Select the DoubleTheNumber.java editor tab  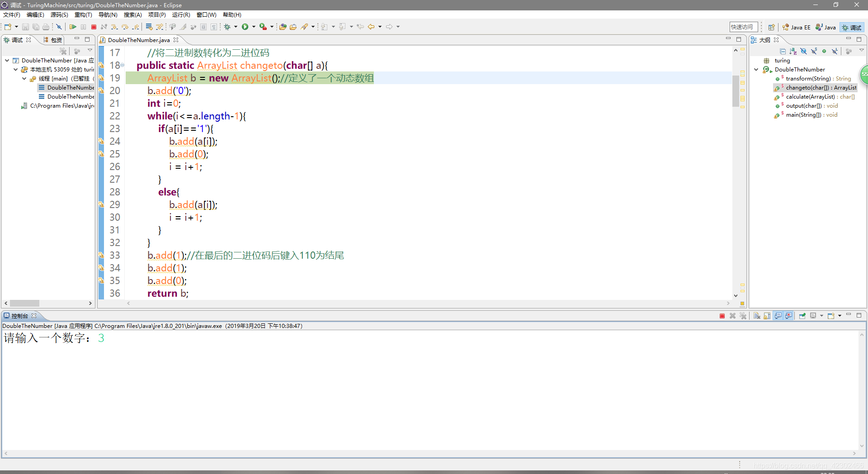click(139, 40)
